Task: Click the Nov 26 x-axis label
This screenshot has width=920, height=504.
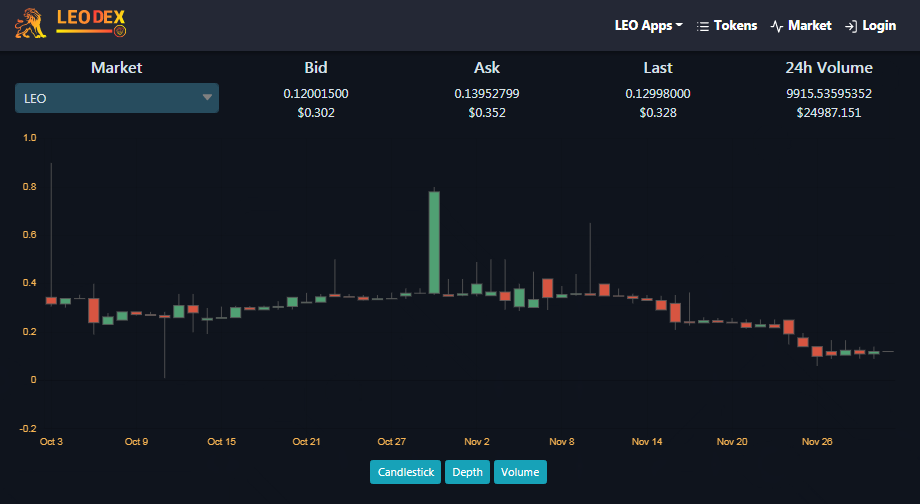Action: coord(817,441)
